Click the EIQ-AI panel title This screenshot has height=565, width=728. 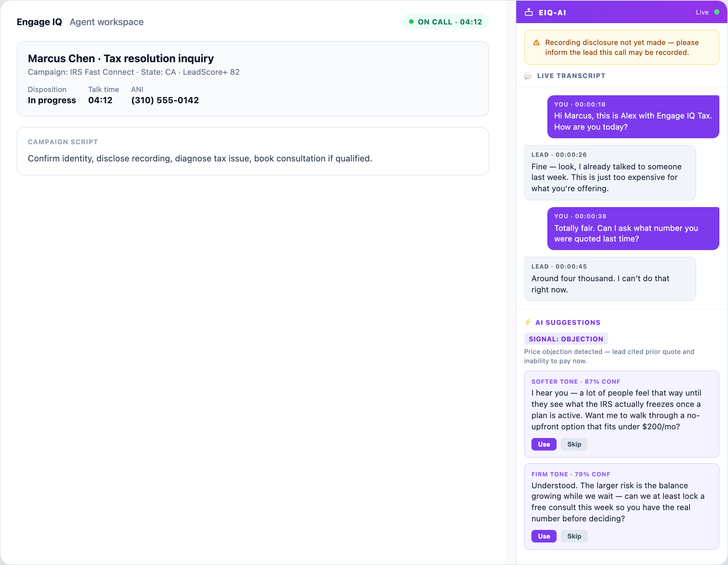click(x=552, y=13)
